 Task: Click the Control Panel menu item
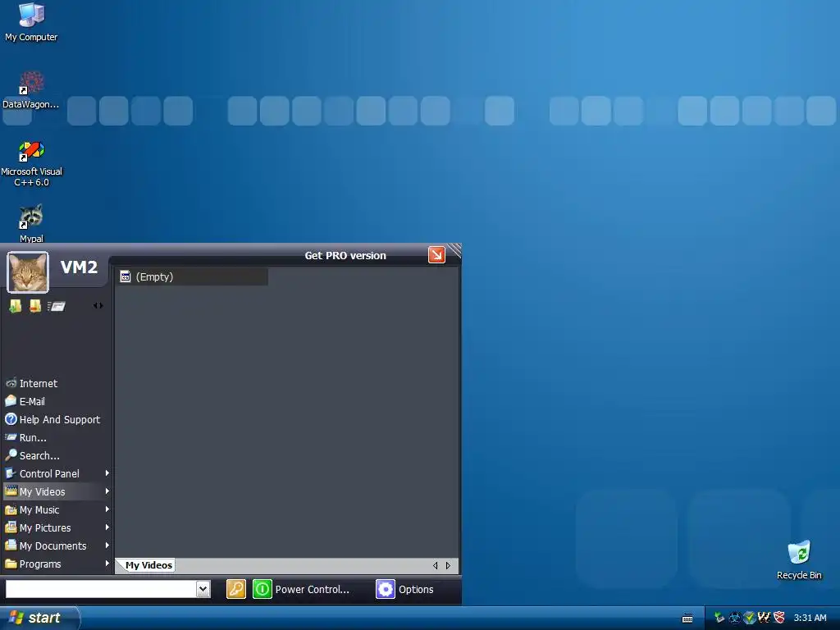pos(57,473)
